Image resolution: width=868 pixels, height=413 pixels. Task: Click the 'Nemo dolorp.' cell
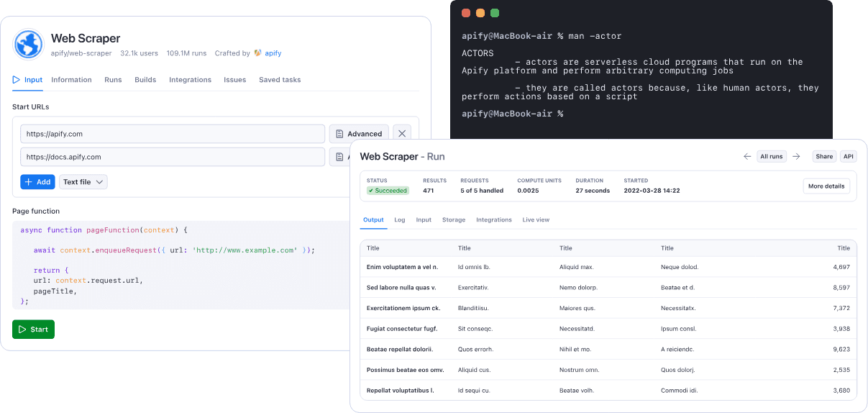tap(578, 288)
